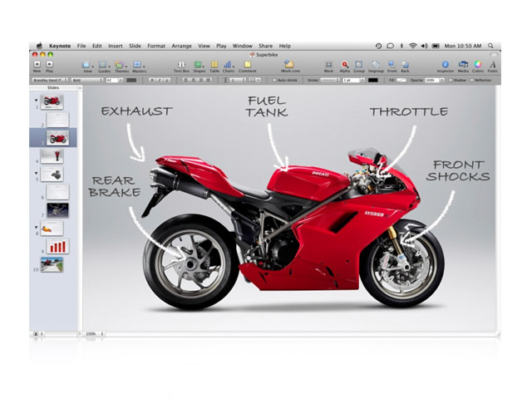This screenshot has width=532, height=399.
Task: Open the File menu
Action: point(81,46)
